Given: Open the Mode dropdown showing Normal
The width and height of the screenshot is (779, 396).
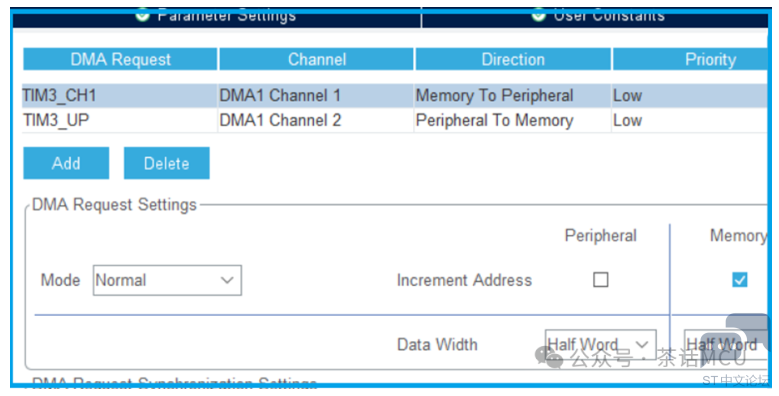Looking at the screenshot, I should 167,280.
